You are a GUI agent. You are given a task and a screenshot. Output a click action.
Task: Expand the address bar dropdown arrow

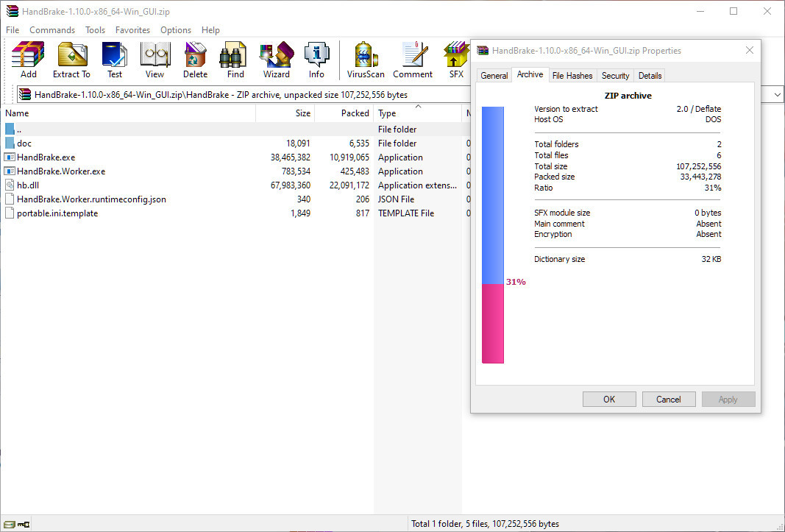point(777,95)
